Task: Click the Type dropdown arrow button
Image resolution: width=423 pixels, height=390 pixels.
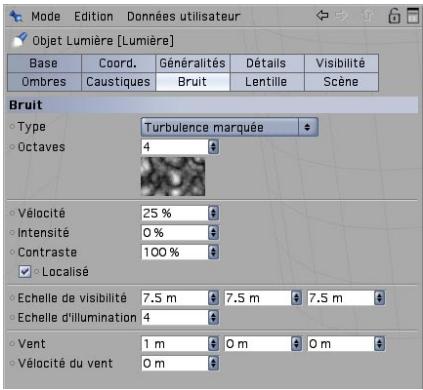Action: [x=308, y=127]
